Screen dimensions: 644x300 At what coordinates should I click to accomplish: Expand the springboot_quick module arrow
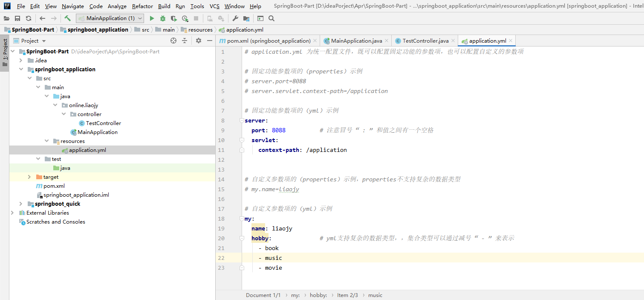tap(21, 204)
